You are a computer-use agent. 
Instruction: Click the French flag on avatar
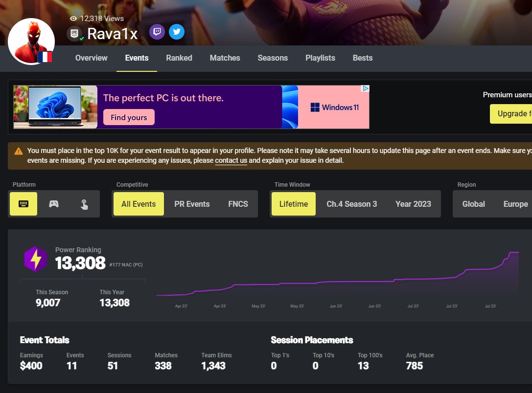45,57
